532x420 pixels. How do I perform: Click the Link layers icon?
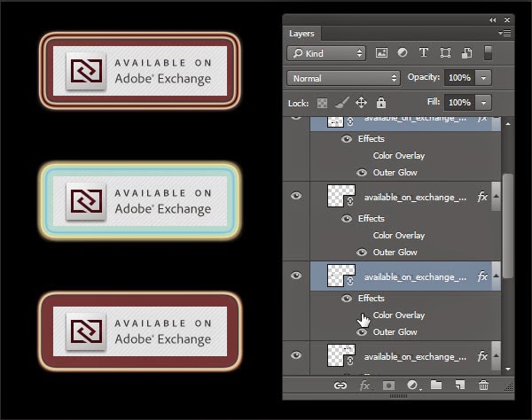[340, 385]
